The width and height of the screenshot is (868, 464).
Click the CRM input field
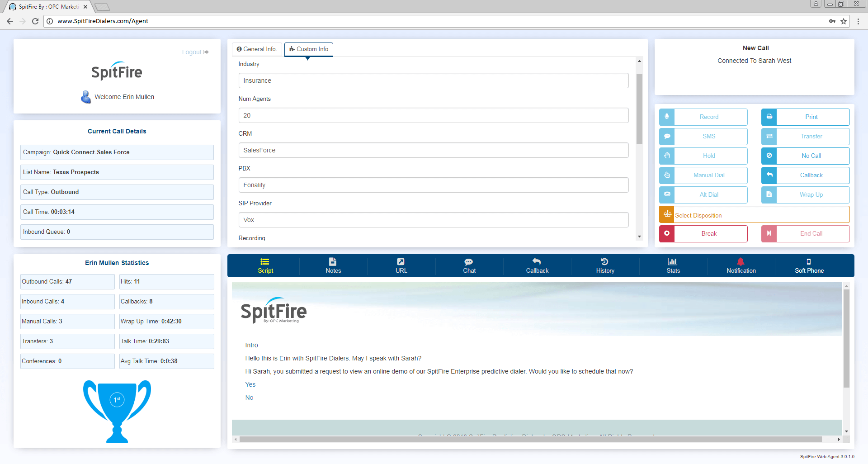[x=434, y=150]
